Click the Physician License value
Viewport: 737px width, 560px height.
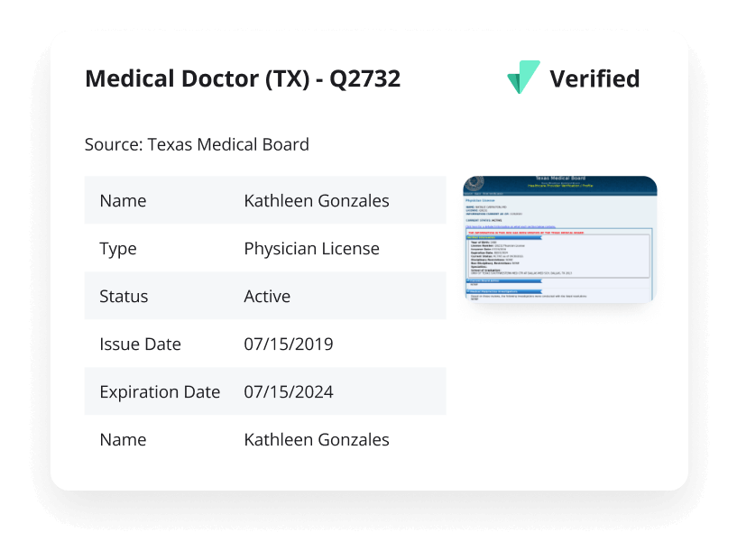pos(311,249)
